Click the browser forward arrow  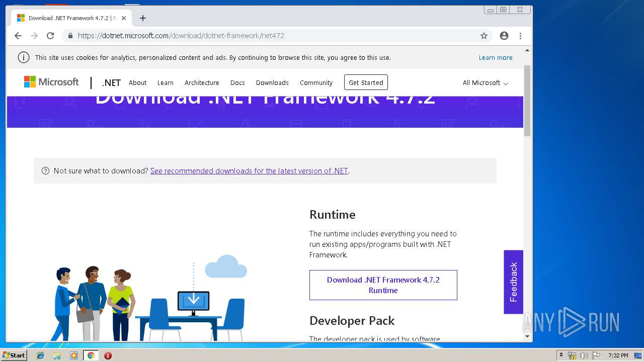(34, 36)
